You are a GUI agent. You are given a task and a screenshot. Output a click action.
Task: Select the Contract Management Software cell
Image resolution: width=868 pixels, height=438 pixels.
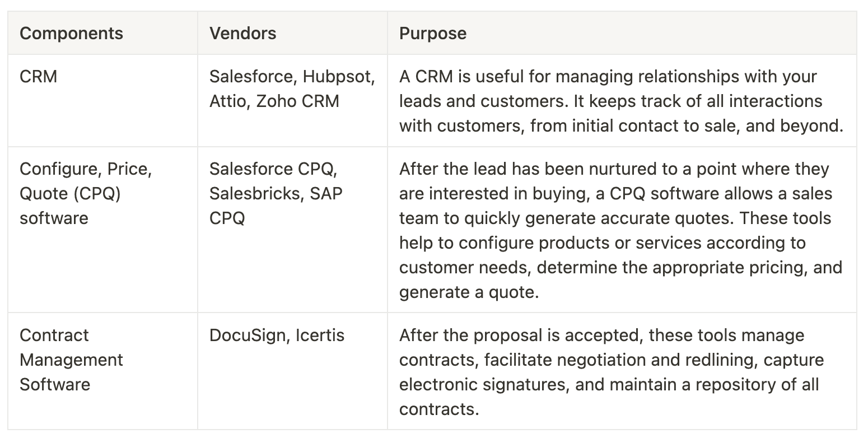71,360
